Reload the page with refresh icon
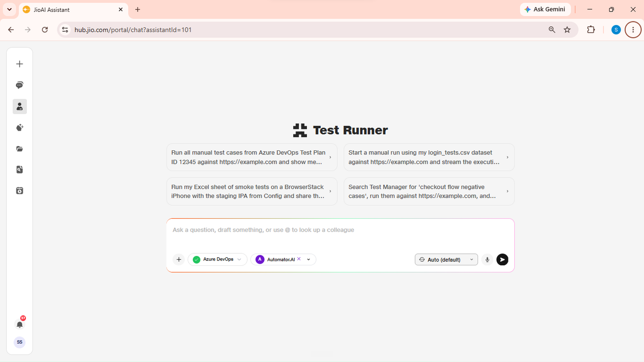The height and width of the screenshot is (362, 644). [x=45, y=30]
